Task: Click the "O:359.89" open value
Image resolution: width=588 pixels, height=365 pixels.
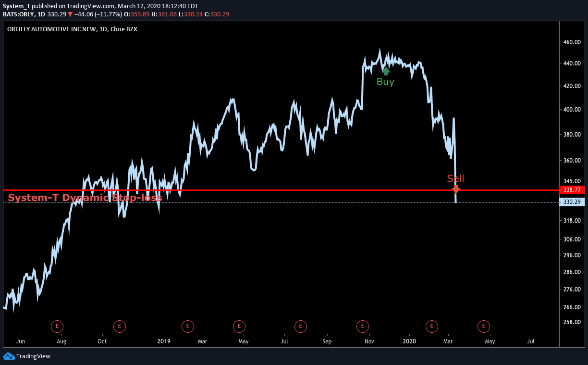Action: 135,14
